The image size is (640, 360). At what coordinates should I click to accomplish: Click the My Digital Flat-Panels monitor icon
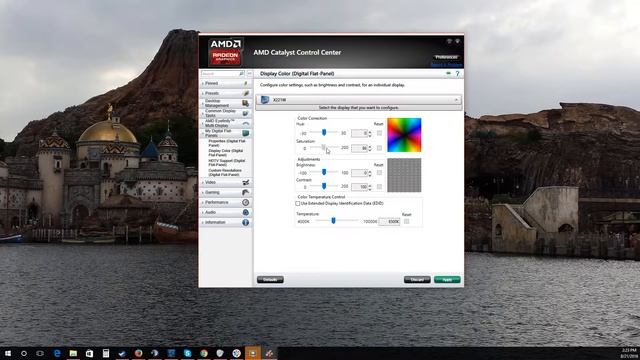246,133
